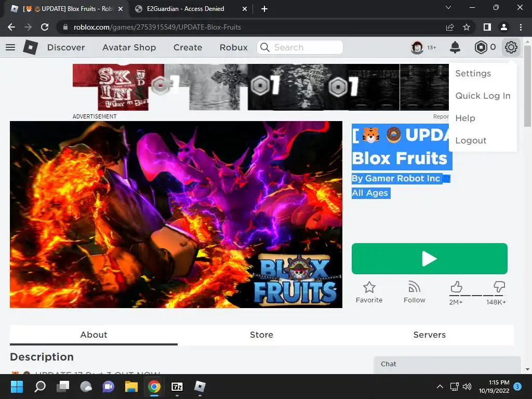The width and height of the screenshot is (532, 399).
Task: Click the share page icon in address bar
Action: [450, 27]
